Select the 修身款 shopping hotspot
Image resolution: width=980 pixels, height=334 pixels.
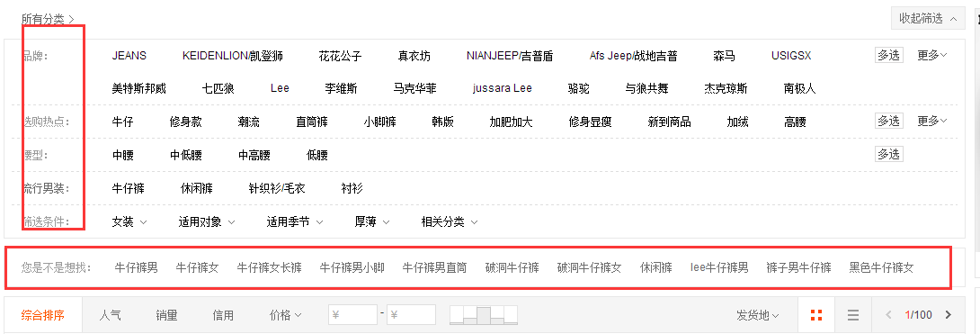[x=185, y=122]
